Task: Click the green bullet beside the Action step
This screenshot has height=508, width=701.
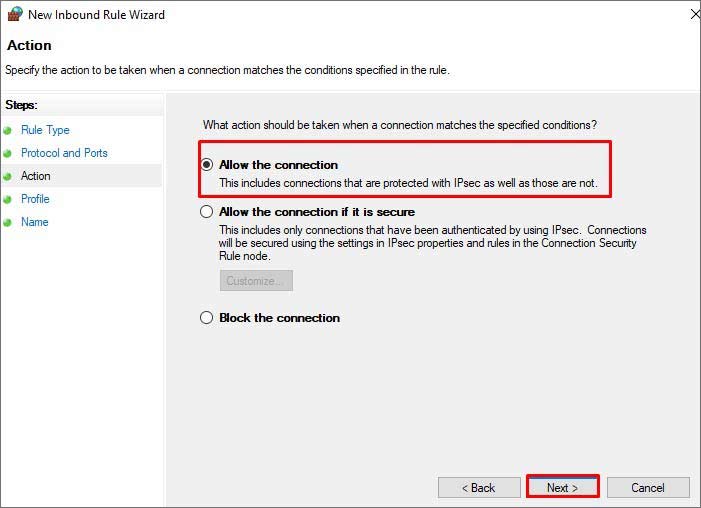Action: coord(8,177)
